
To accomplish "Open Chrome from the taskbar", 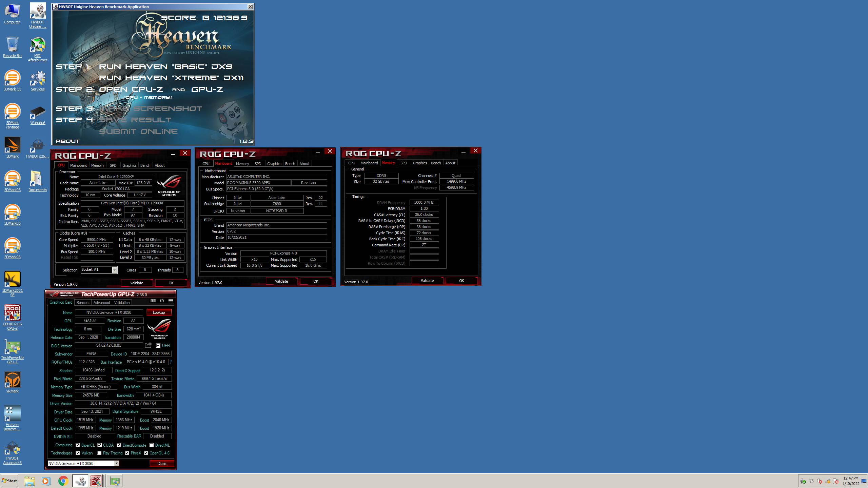I will [63, 481].
